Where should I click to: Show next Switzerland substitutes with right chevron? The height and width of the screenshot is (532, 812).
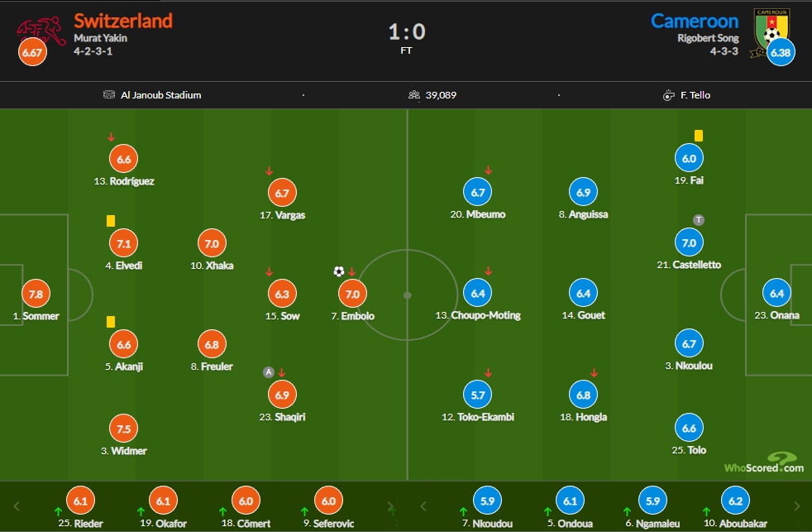click(390, 506)
